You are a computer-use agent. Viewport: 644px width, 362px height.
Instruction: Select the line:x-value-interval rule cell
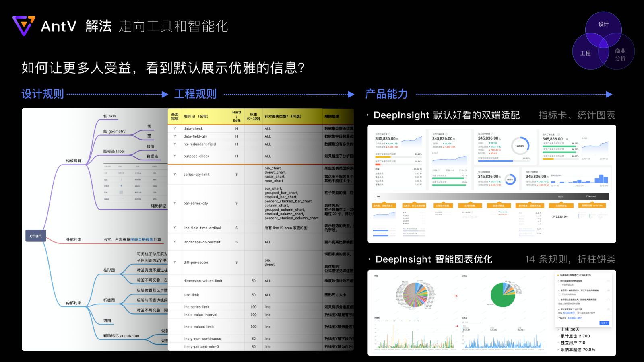click(205, 315)
